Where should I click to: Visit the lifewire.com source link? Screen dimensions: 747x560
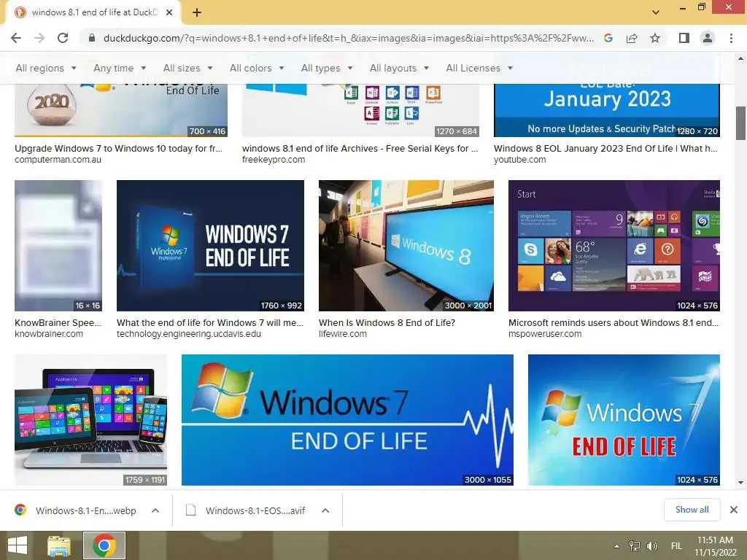[x=343, y=334]
